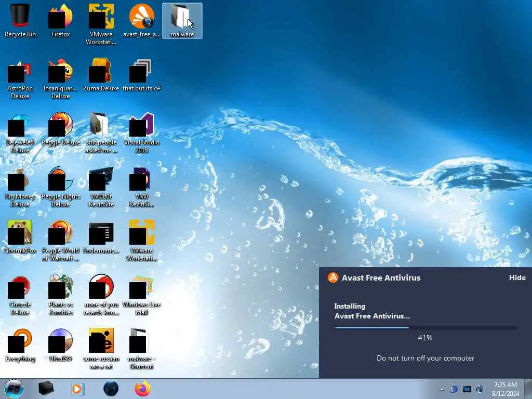
Task: Launch Bejeweled Deluxe from the desktop
Action: (20, 133)
